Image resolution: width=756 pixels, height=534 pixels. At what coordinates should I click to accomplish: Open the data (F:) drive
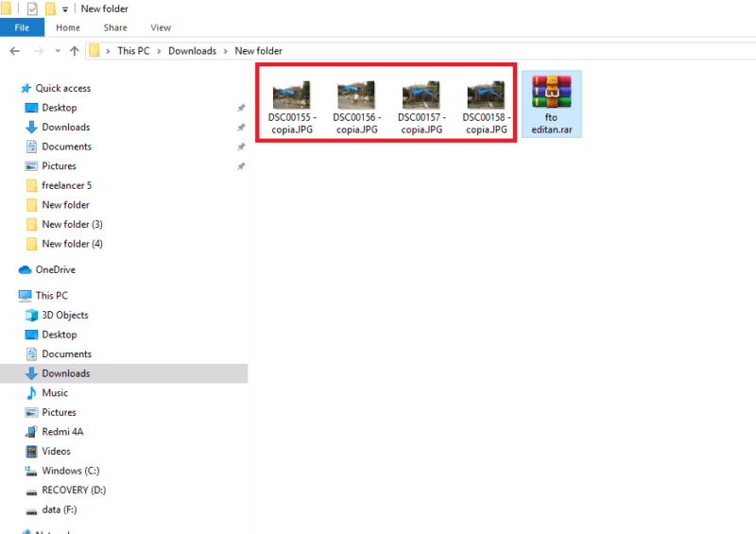(60, 509)
